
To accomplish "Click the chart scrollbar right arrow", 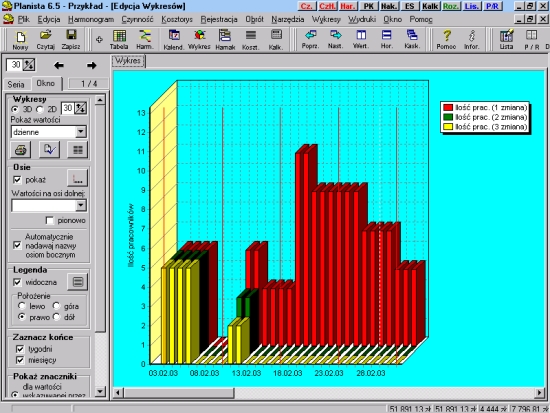I will [x=539, y=392].
